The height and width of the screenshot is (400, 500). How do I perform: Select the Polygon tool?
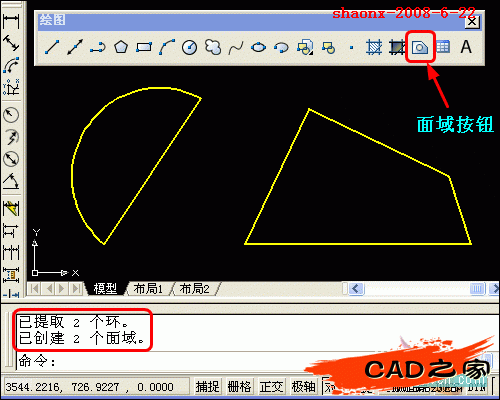(121, 47)
